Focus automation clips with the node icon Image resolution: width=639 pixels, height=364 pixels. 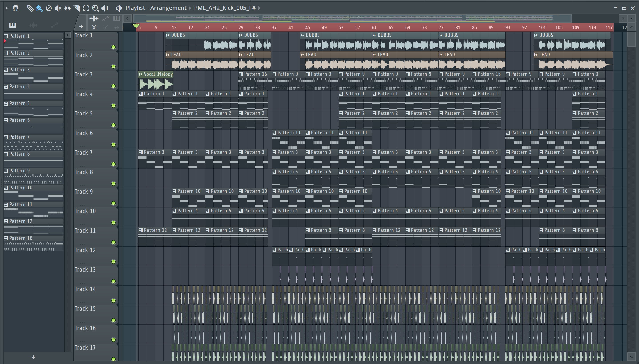106,18
